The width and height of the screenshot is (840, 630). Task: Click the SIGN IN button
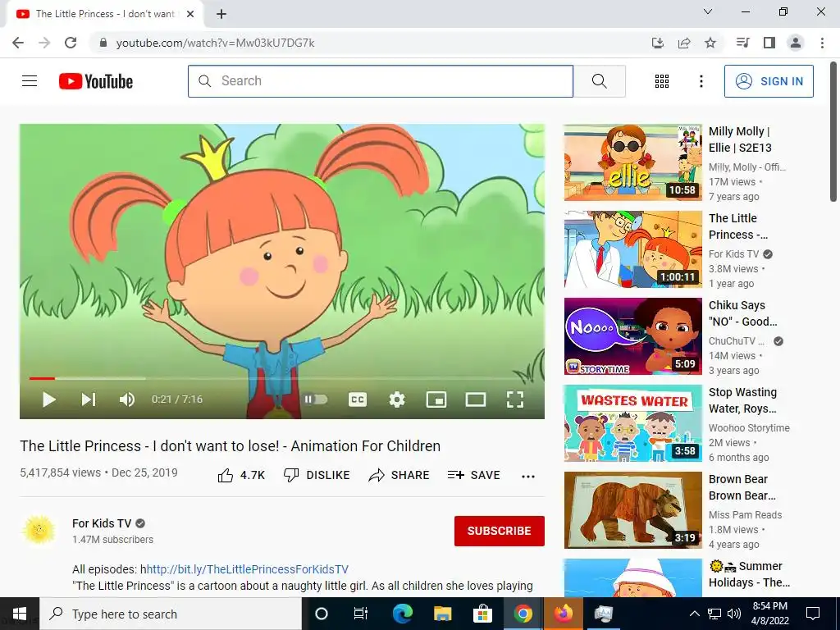pyautogui.click(x=769, y=81)
